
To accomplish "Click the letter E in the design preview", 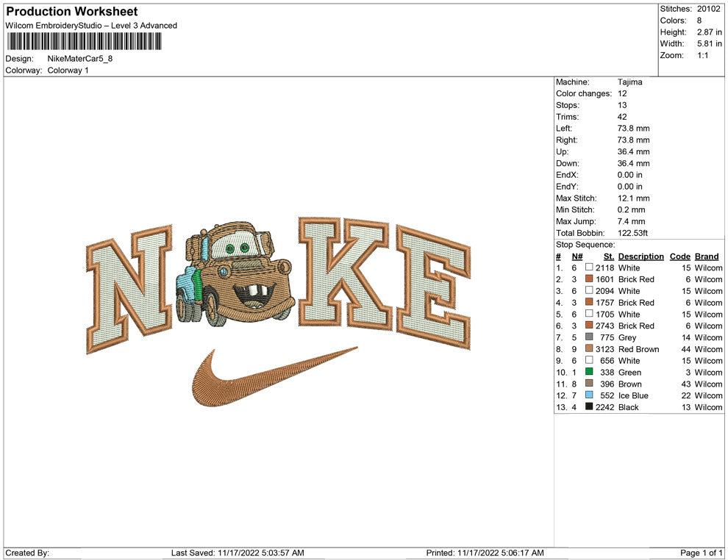I will pos(433,287).
